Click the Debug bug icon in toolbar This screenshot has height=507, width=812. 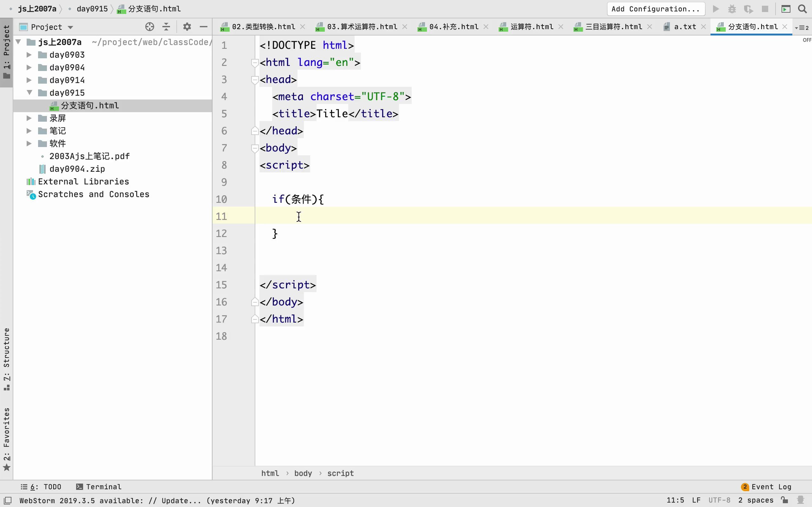(x=732, y=9)
